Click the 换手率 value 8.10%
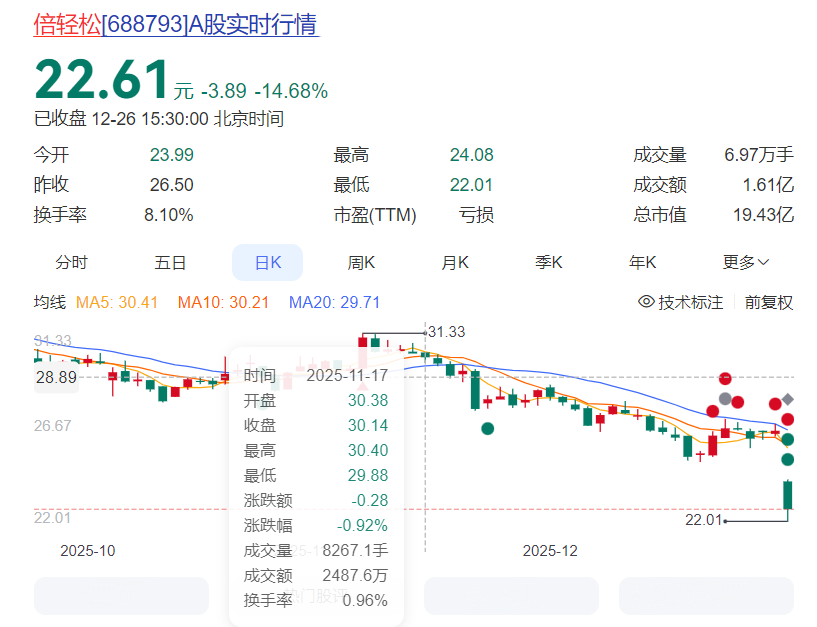The image size is (817, 627). 169,215
